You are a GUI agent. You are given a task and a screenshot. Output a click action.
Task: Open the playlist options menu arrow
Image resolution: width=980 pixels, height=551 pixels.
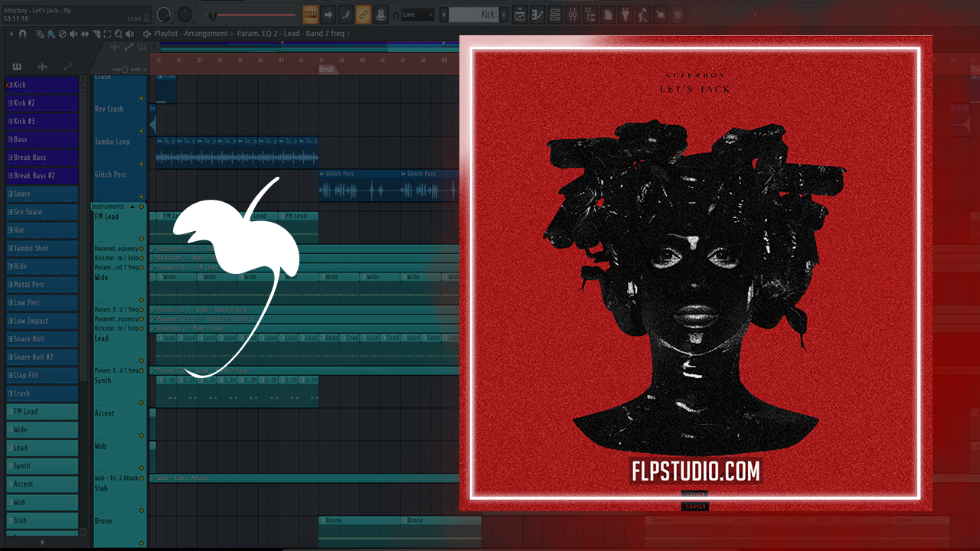11,34
